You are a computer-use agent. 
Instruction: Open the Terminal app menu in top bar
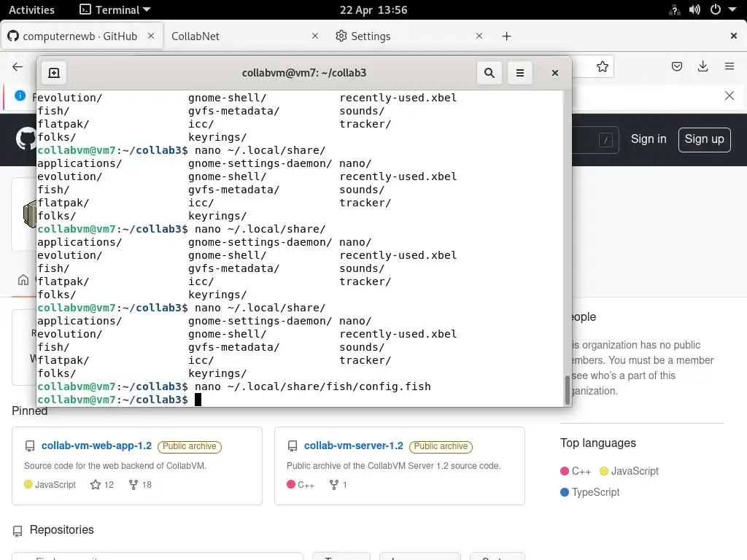click(115, 9)
